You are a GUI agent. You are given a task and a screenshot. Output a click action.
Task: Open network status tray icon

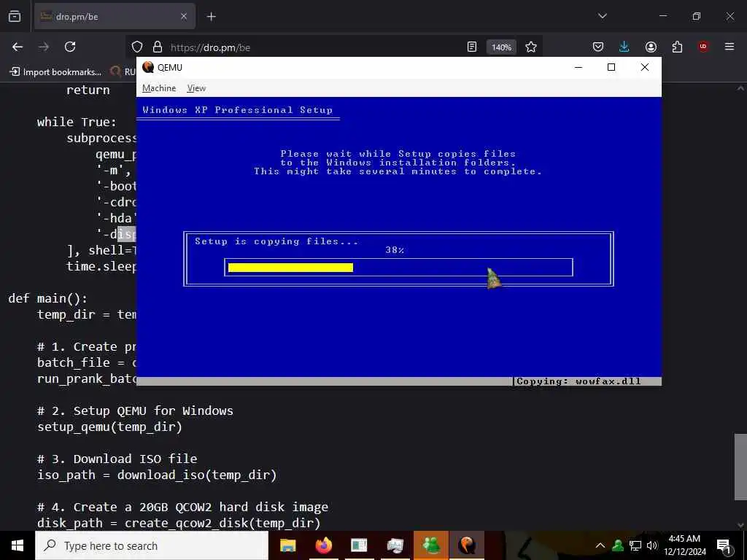(635, 545)
